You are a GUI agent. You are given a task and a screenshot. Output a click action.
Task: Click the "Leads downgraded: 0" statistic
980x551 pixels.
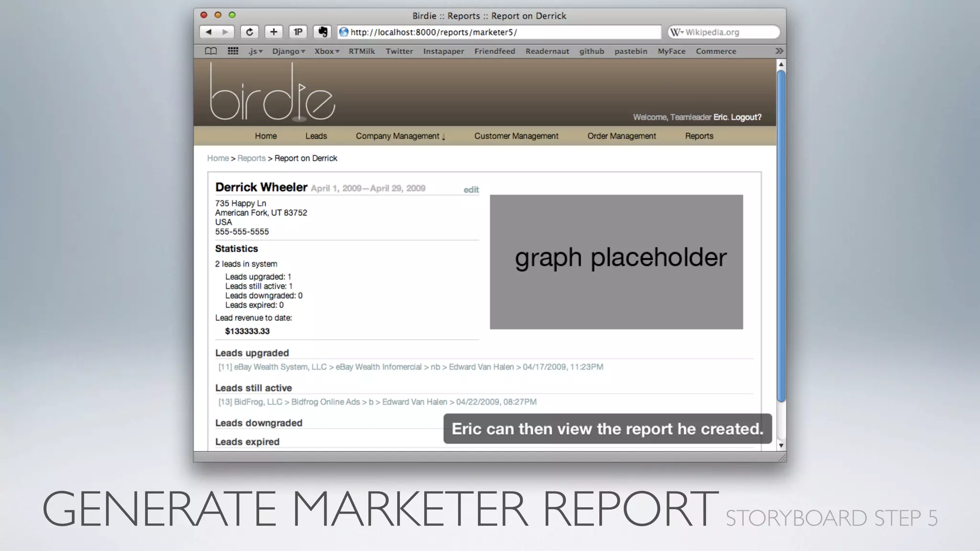(x=264, y=296)
